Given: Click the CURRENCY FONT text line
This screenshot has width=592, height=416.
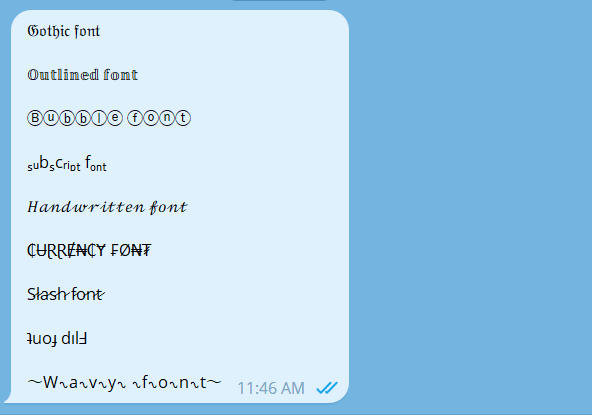Looking at the screenshot, I should pyautogui.click(x=89, y=251).
